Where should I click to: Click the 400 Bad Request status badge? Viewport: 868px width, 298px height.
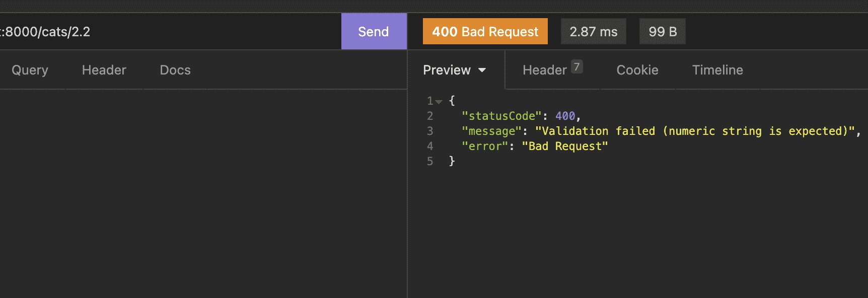click(485, 32)
